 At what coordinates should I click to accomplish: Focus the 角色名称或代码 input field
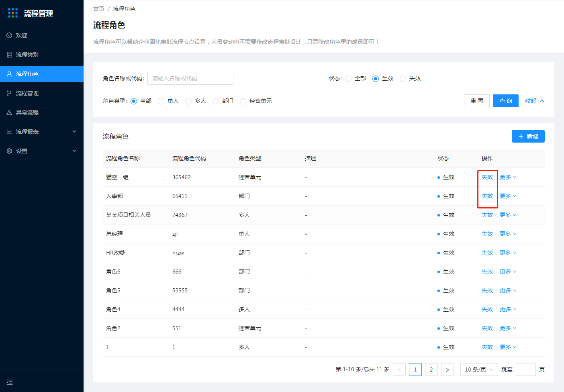click(x=190, y=78)
